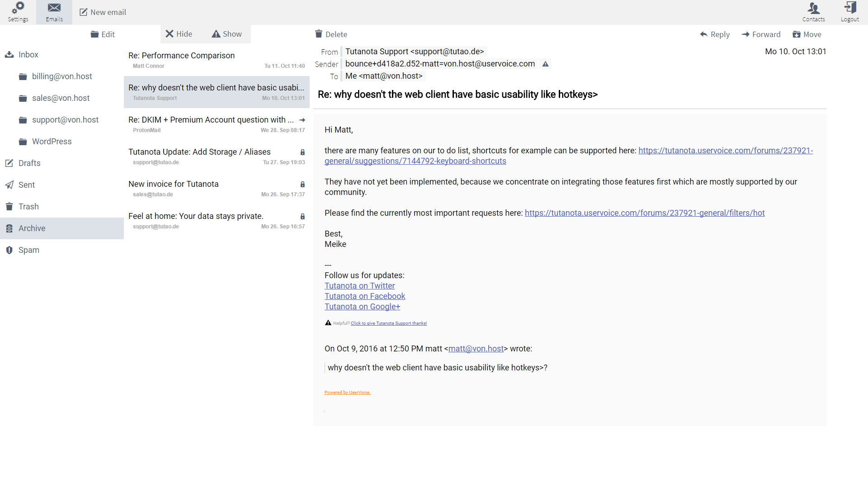The height and width of the screenshot is (488, 868).
Task: Move the email to another folder
Action: coord(807,34)
